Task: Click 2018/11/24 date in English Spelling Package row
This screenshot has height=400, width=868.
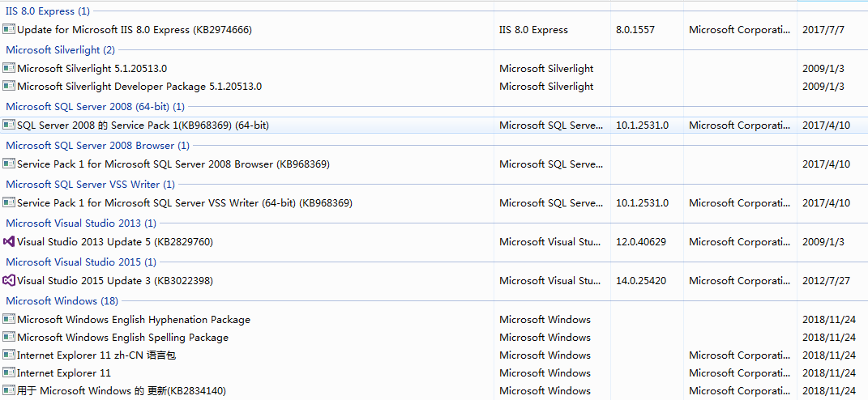Action: point(829,338)
